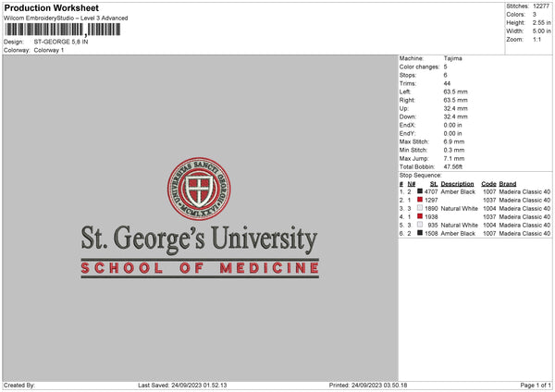Click the height value '2.55 in'
Screen dimensions: 555x392
[542, 22]
